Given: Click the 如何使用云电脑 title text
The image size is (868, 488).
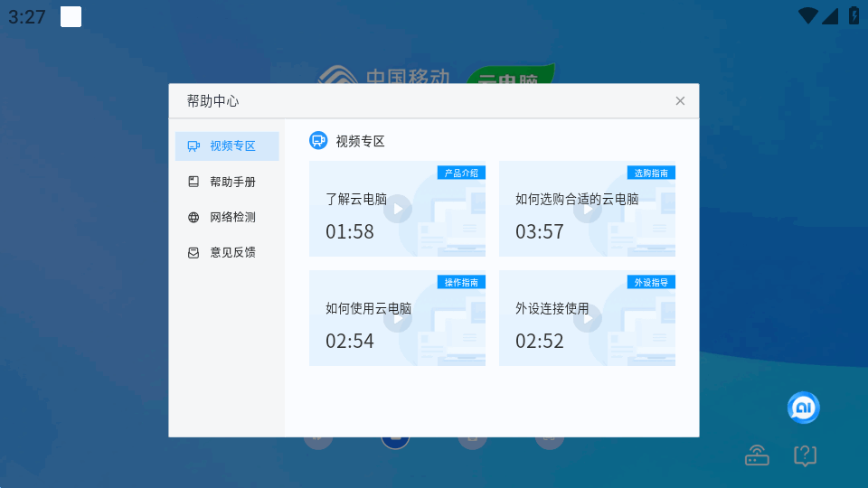Looking at the screenshot, I should coord(368,309).
